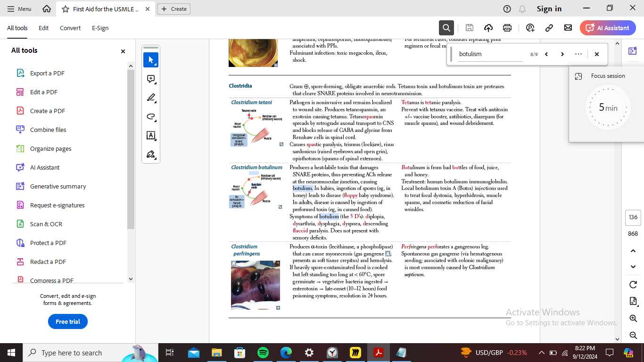Click the Free trial button

click(68, 321)
